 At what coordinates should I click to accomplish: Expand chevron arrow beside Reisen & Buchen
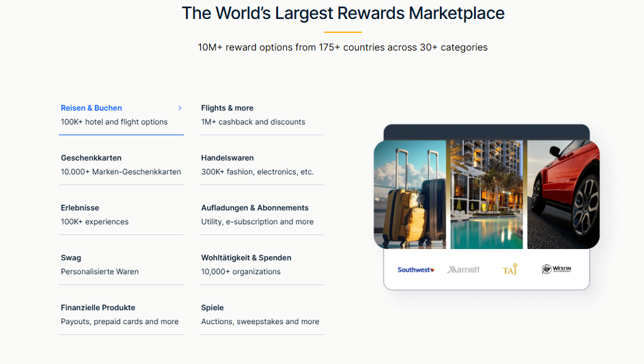click(x=179, y=108)
